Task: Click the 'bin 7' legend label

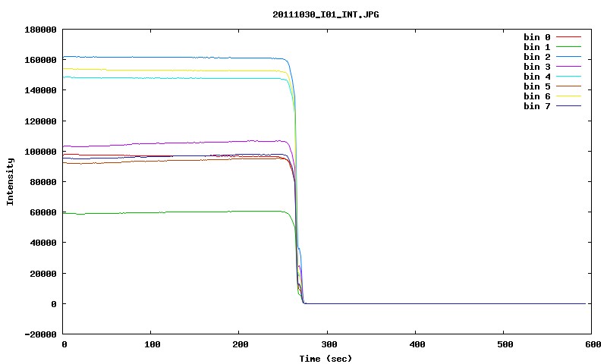Action: click(537, 106)
